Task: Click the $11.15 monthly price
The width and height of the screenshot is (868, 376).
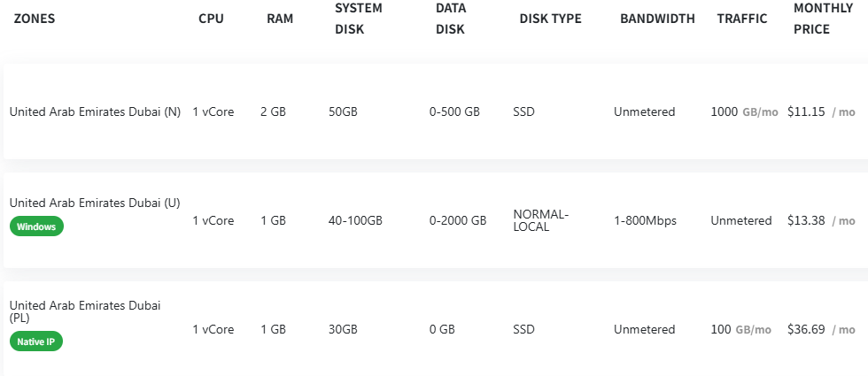Action: 806,112
